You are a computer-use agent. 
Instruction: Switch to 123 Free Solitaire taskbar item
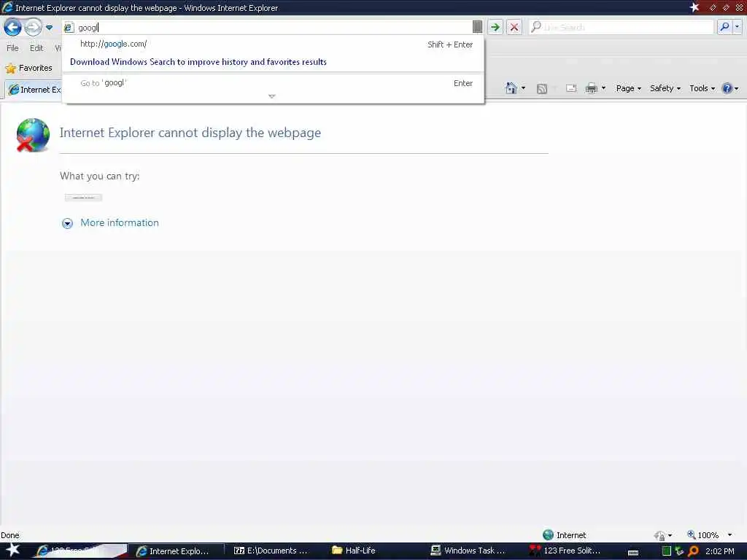567,551
